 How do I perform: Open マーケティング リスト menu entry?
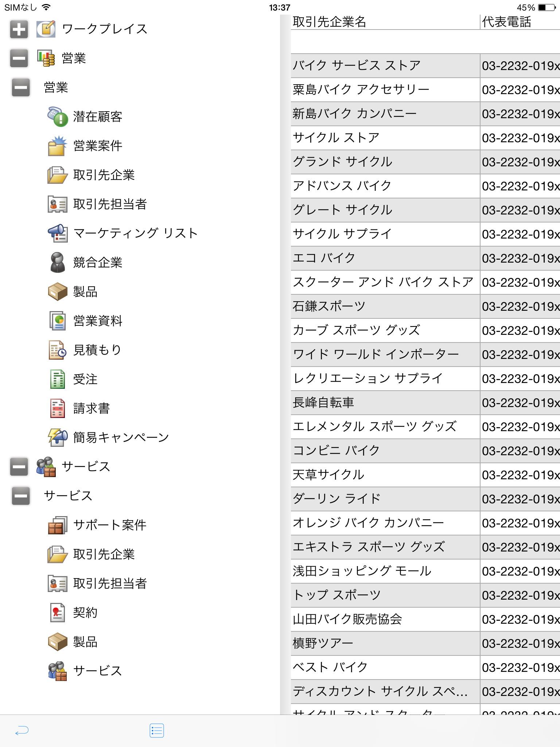[136, 233]
